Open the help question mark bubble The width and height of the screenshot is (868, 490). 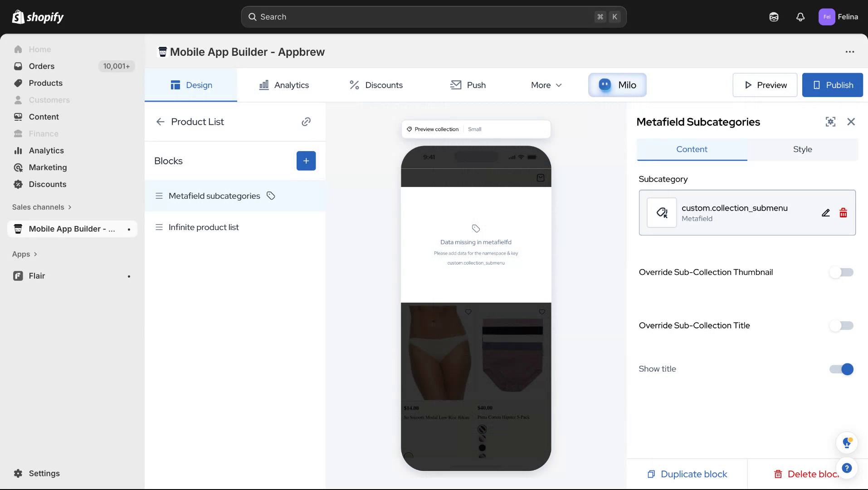[x=847, y=468]
